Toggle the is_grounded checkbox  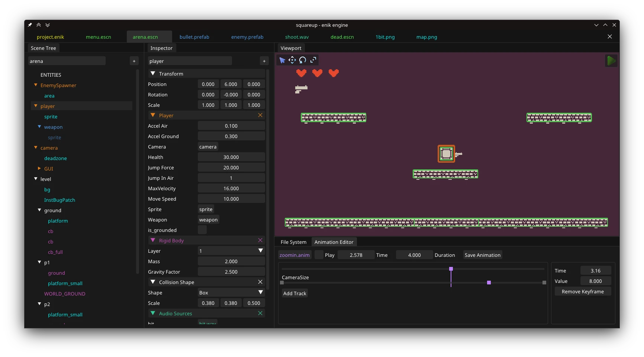point(202,230)
